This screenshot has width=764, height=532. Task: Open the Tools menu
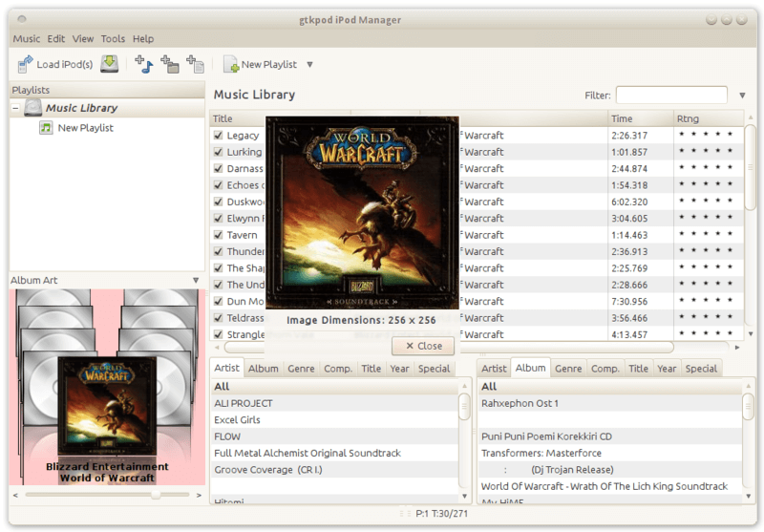[113, 38]
